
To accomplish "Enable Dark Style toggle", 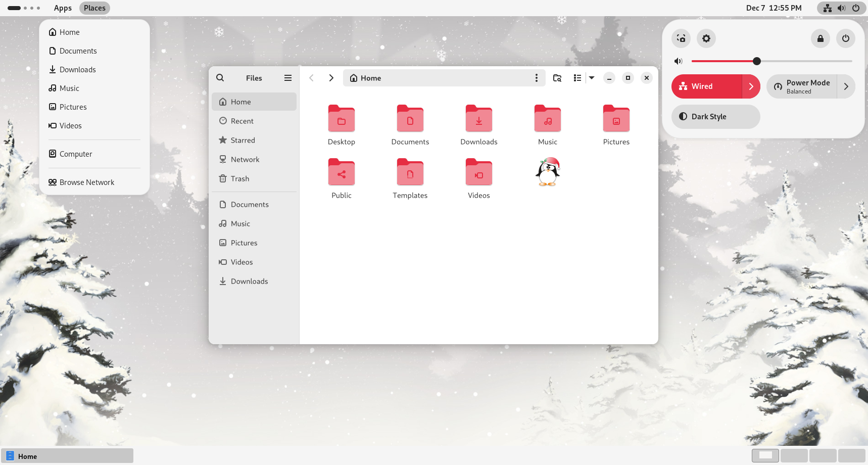I will [x=716, y=117].
